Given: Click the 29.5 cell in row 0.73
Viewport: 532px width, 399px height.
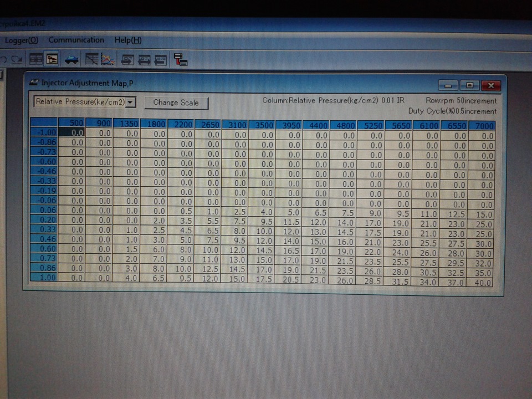Looking at the screenshot, I should (x=453, y=263).
